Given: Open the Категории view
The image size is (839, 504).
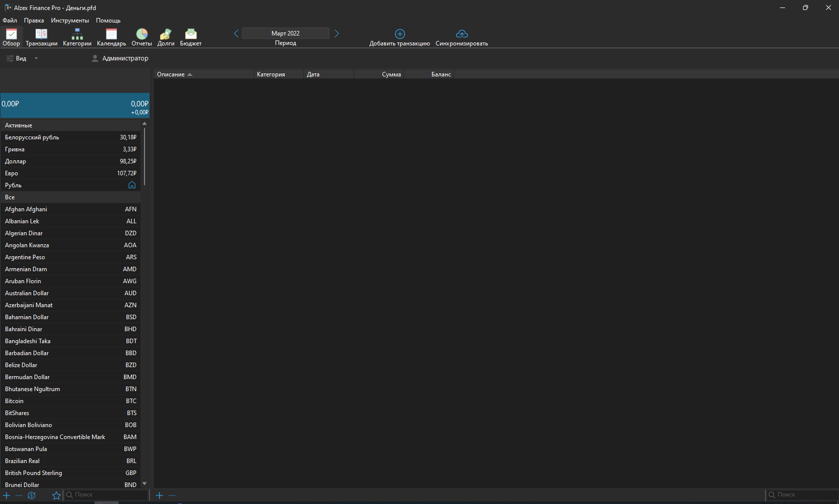Looking at the screenshot, I should pos(77,37).
